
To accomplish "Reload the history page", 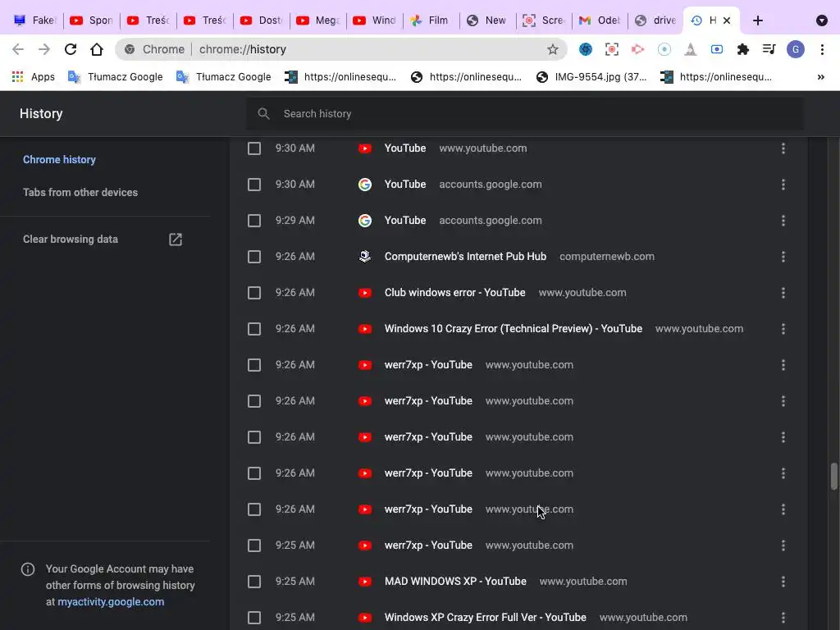I will (x=71, y=49).
